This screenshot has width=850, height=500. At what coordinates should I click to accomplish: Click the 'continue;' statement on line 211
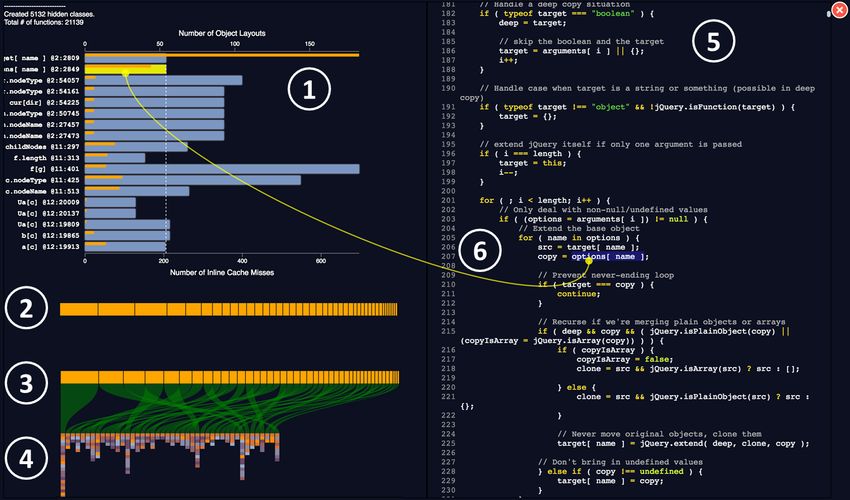click(x=578, y=294)
